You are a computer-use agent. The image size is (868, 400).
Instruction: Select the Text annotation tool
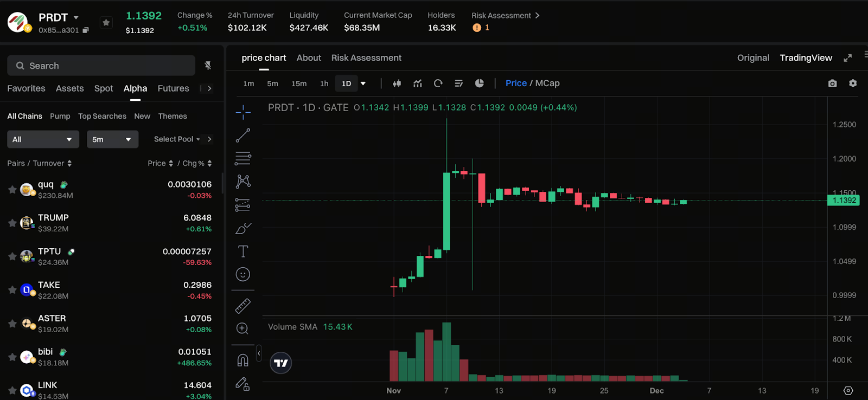[x=243, y=251]
